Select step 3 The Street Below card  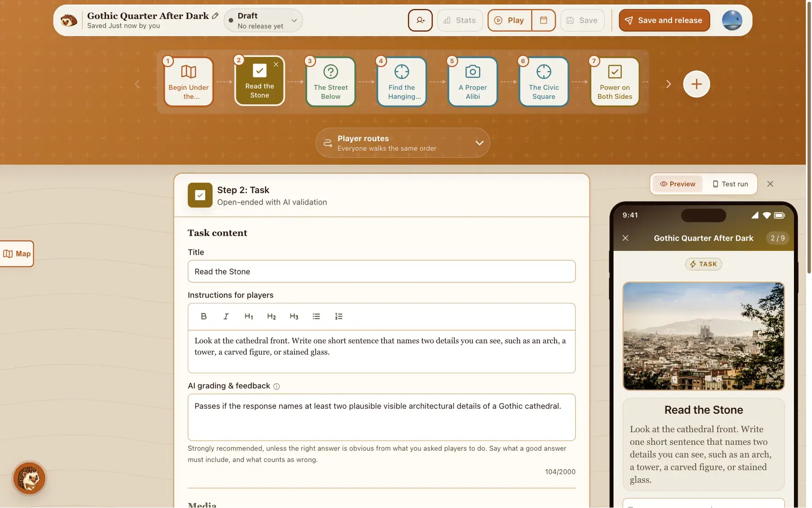click(331, 82)
